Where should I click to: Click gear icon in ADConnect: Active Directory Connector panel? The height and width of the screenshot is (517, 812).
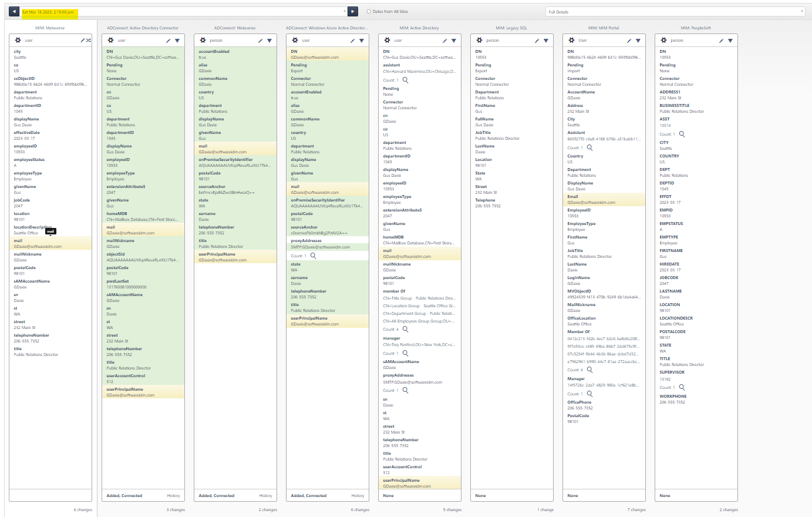[110, 41]
